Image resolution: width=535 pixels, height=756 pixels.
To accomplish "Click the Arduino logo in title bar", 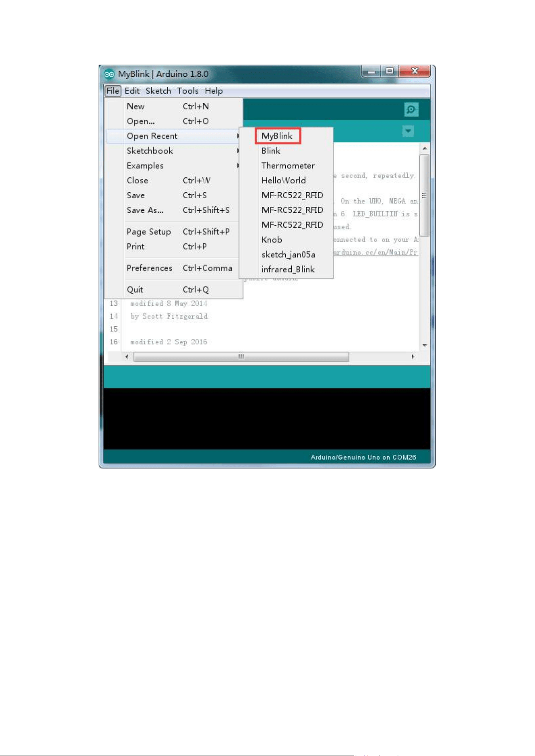I will coord(109,74).
